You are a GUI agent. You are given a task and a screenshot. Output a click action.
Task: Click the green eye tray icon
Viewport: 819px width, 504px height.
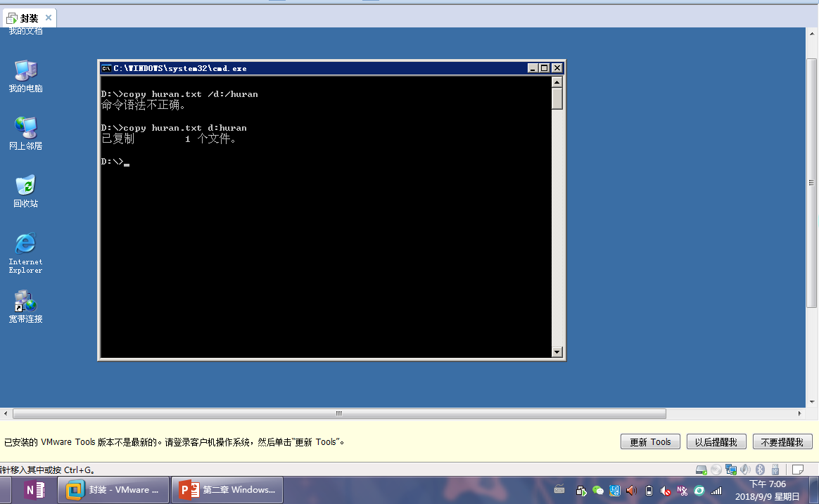tap(699, 491)
